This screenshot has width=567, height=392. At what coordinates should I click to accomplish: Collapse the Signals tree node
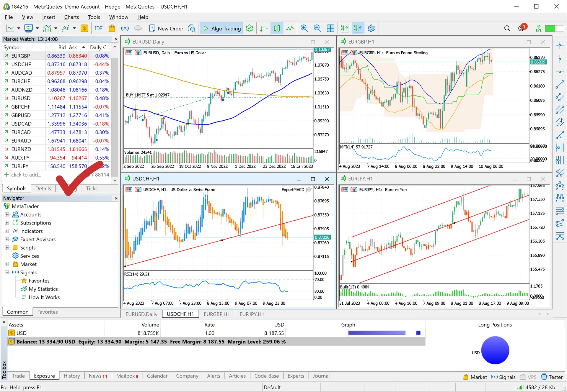tap(6, 272)
